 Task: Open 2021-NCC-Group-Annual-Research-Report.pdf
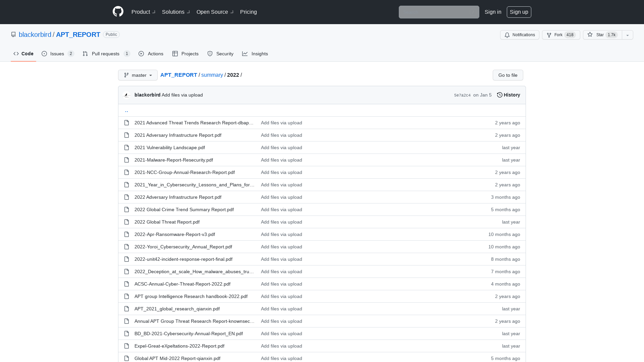click(x=184, y=172)
